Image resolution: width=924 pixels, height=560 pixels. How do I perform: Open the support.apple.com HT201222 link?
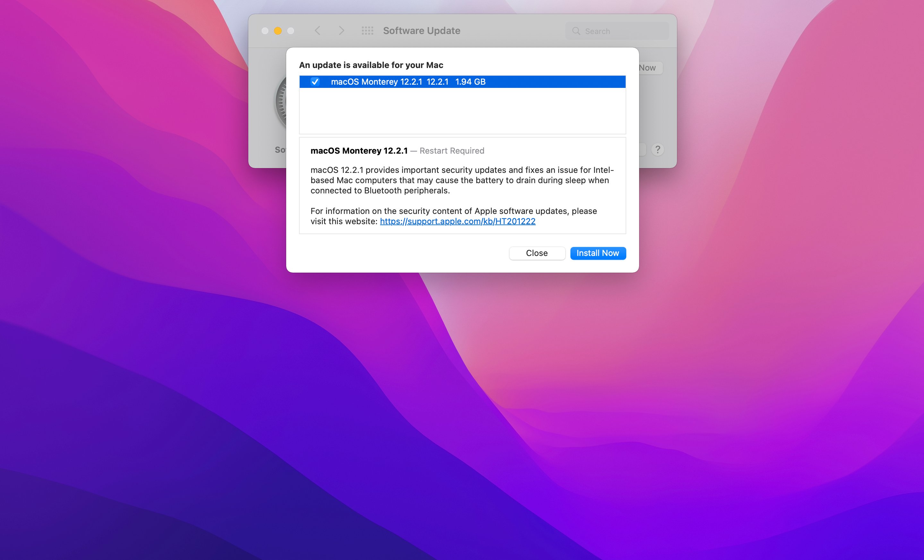(x=458, y=221)
